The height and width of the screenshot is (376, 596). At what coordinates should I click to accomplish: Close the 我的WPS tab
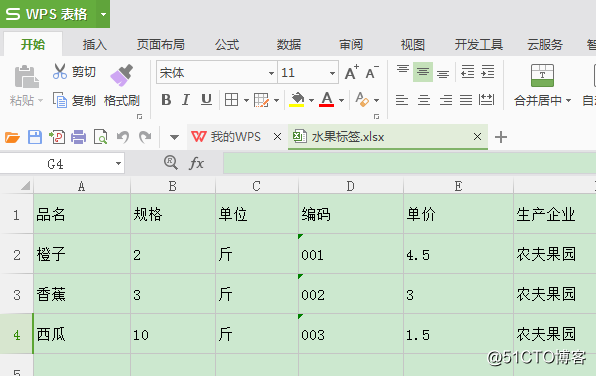[x=277, y=136]
